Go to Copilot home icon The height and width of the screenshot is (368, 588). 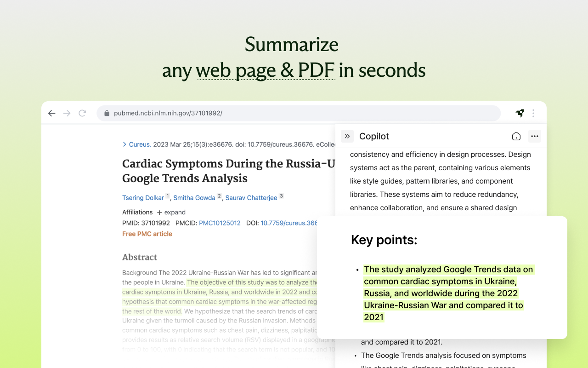pos(516,136)
